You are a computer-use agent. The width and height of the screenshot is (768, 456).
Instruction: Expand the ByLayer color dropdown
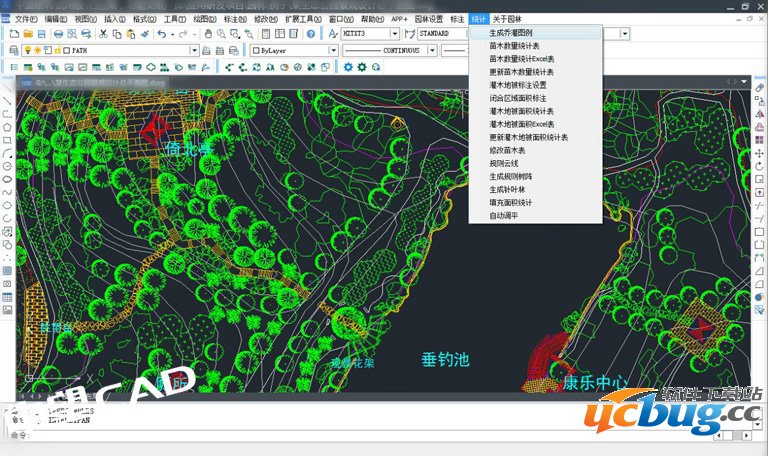coord(334,49)
